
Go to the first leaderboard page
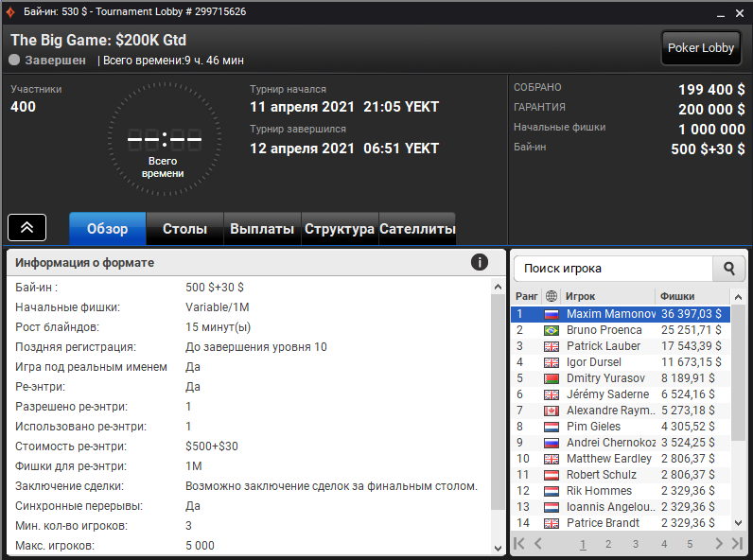[519, 543]
